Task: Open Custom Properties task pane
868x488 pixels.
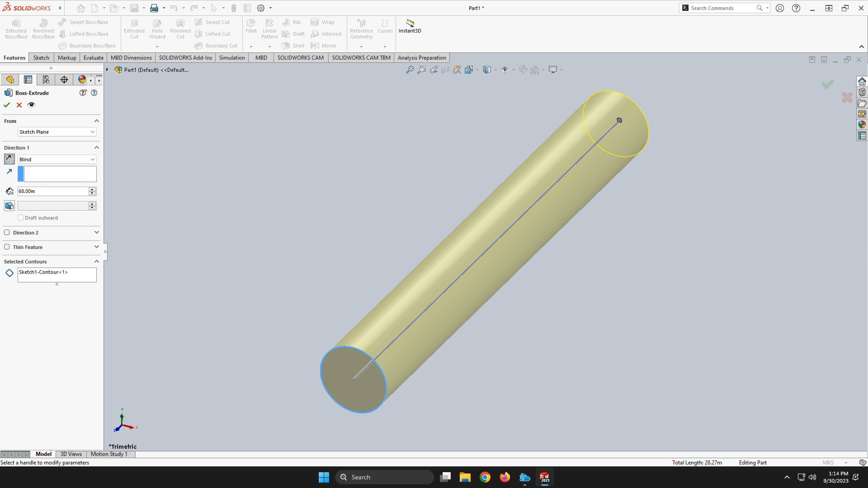Action: (862, 136)
